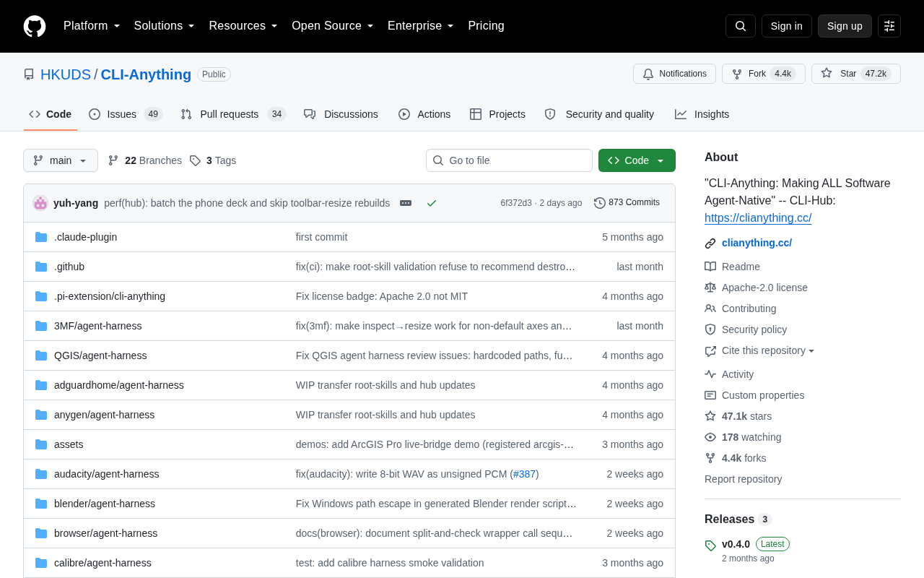Open commit hash 6f372d3

516,203
